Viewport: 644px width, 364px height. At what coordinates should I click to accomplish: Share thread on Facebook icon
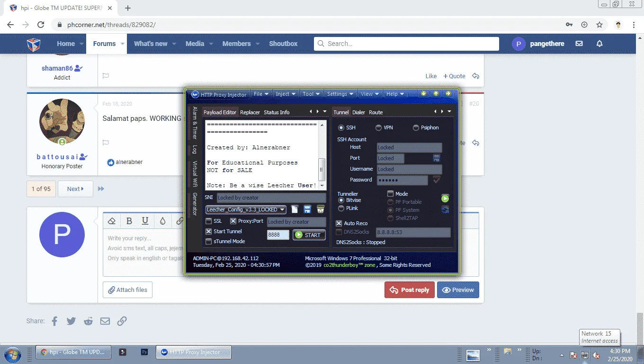[54, 321]
